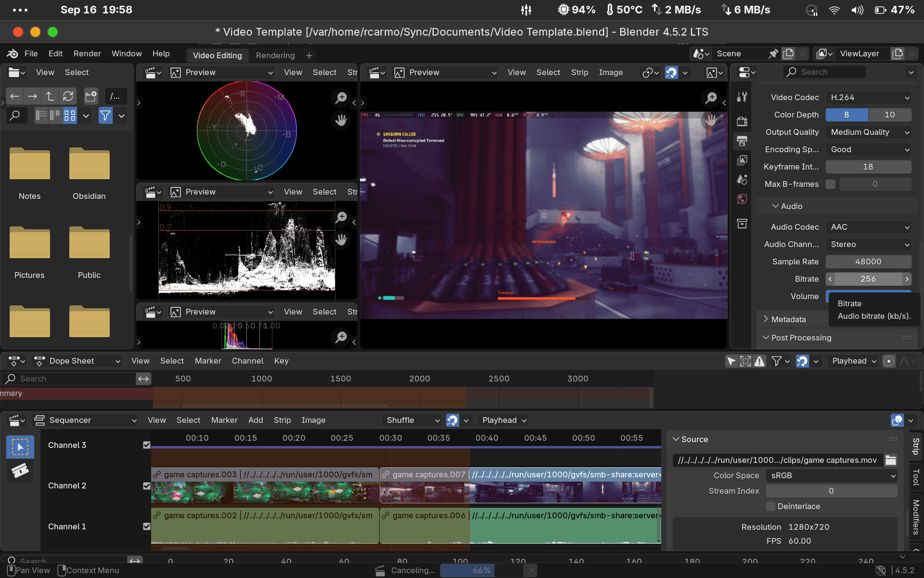Image resolution: width=924 pixels, height=578 pixels.
Task: Open the Output properties tab icon
Action: [742, 141]
